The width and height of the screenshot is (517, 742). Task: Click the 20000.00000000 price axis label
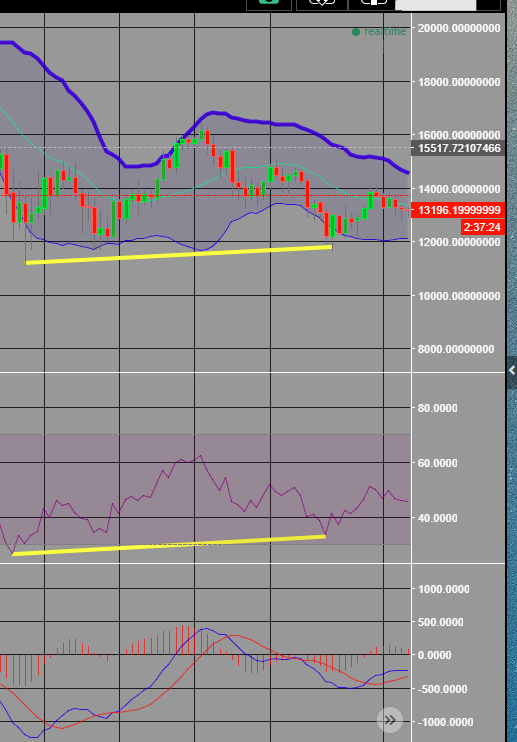click(x=459, y=28)
